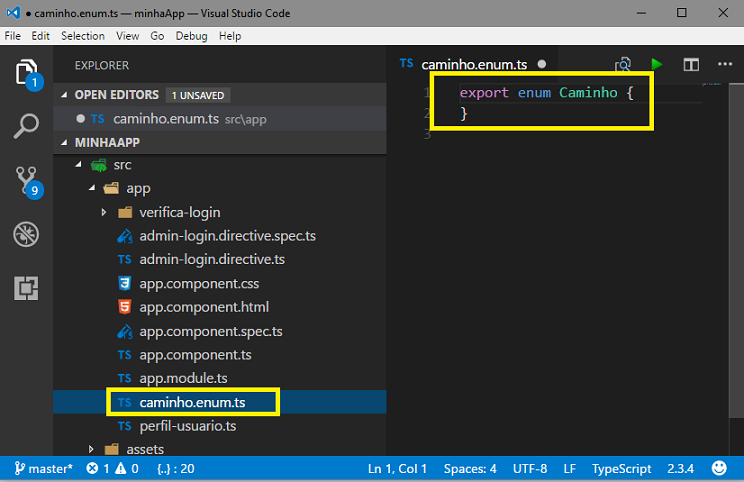Open the Help menu
Viewport: 744px width, 482px height.
click(x=230, y=36)
